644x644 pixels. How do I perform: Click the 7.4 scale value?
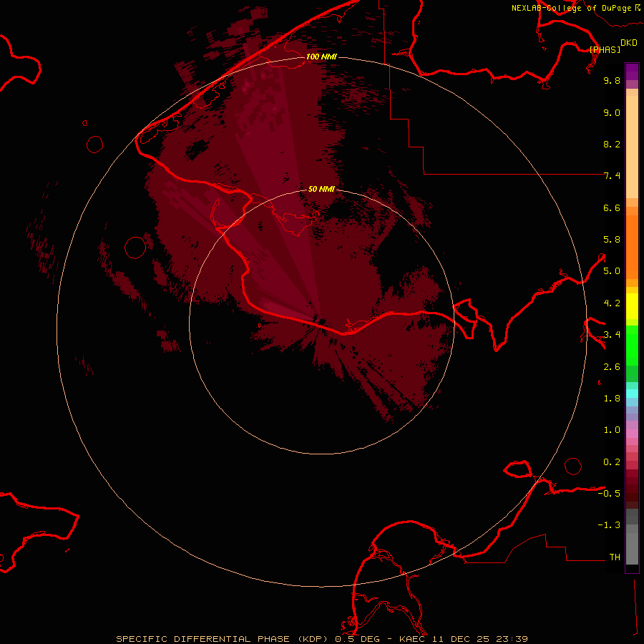pos(612,176)
